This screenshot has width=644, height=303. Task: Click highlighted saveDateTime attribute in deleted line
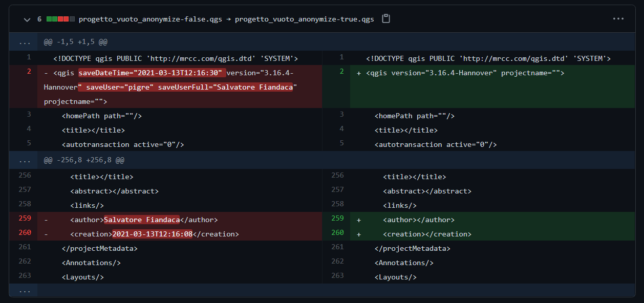pyautogui.click(x=151, y=73)
